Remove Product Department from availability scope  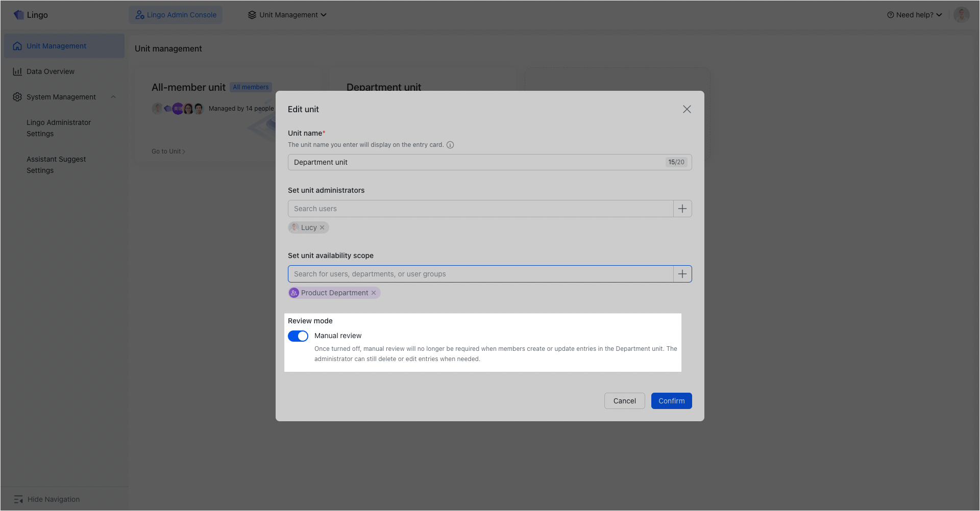click(374, 293)
